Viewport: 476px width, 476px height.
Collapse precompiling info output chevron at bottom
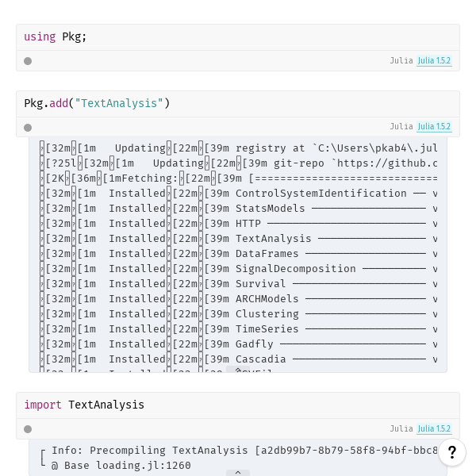click(238, 473)
